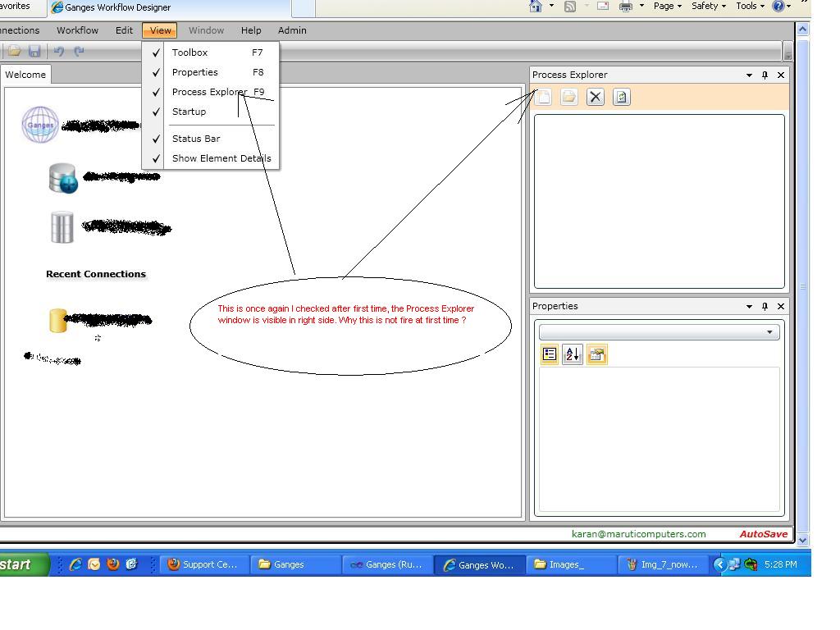
Task: Click scroll down arrow of browser scrollbar
Action: click(x=802, y=541)
